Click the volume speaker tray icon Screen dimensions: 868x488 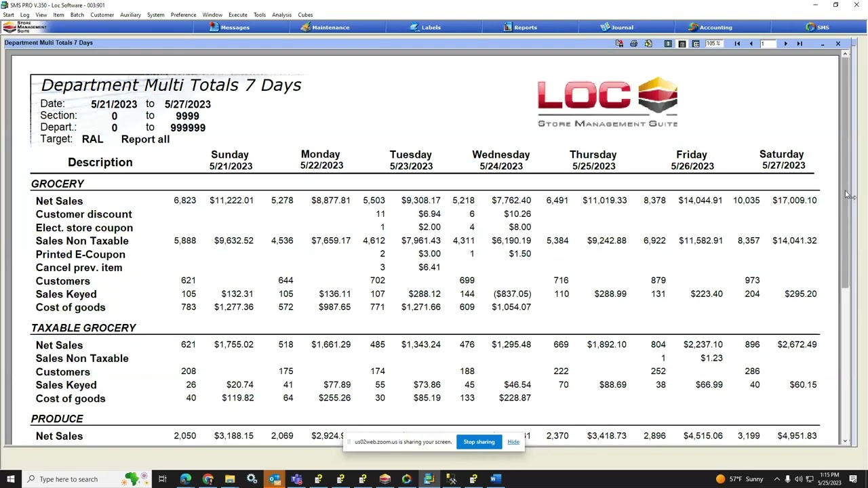[x=798, y=479]
